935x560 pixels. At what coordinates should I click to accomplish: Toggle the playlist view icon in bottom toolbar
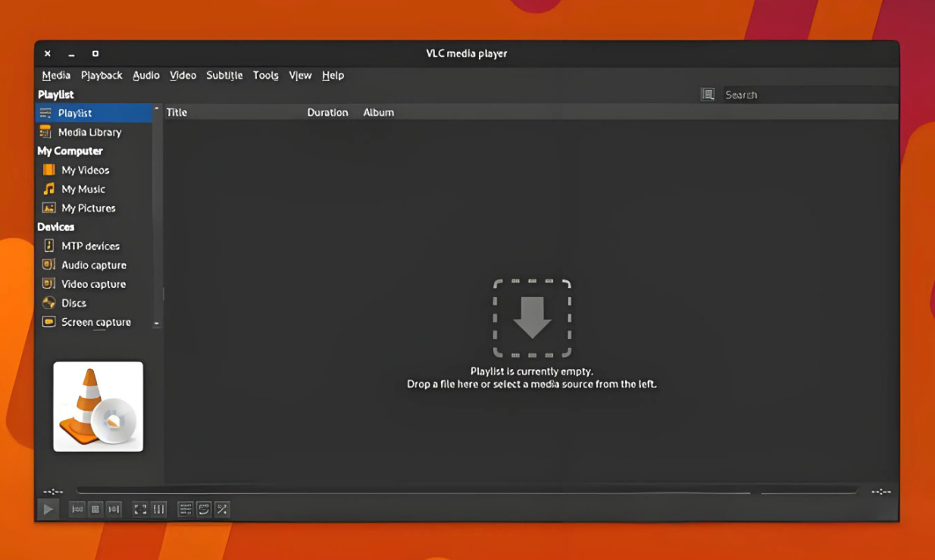pos(186,509)
